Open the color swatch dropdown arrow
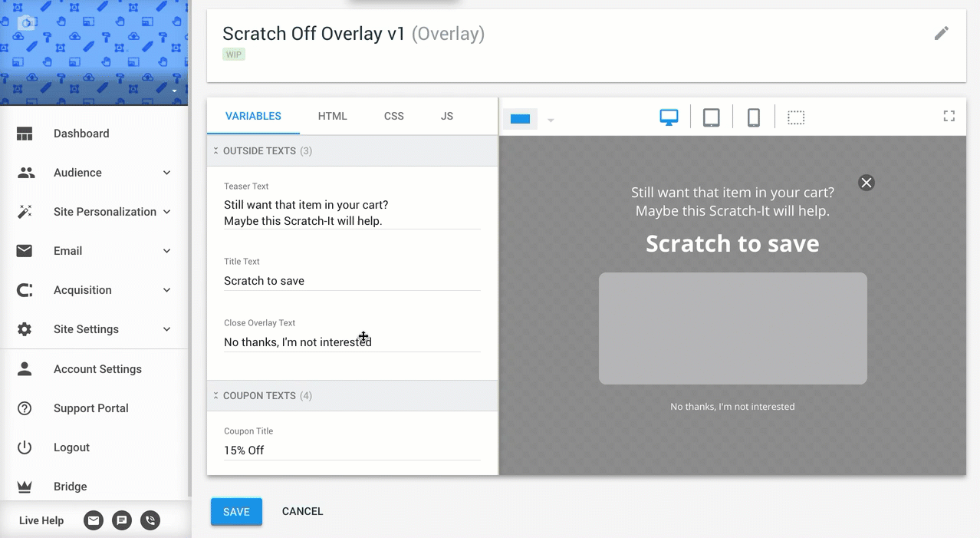Viewport: 980px width, 538px height. coord(551,120)
